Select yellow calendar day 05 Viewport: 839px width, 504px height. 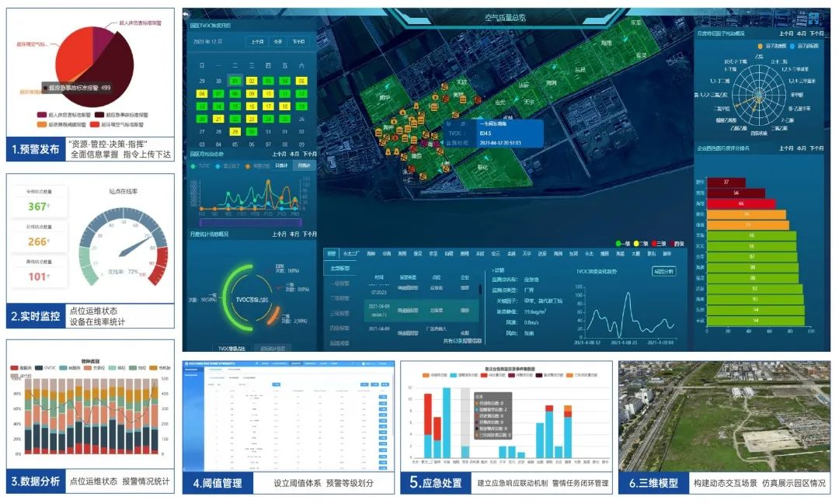pos(301,81)
